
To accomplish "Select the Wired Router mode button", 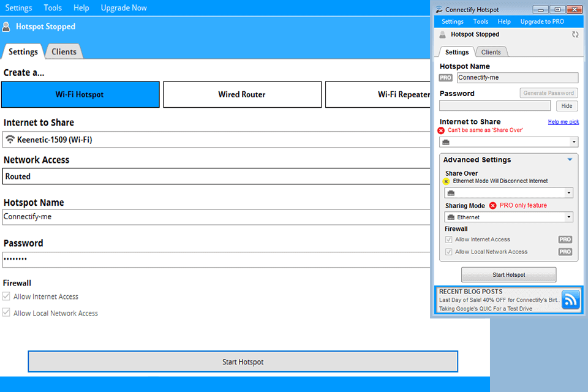I will pos(243,94).
